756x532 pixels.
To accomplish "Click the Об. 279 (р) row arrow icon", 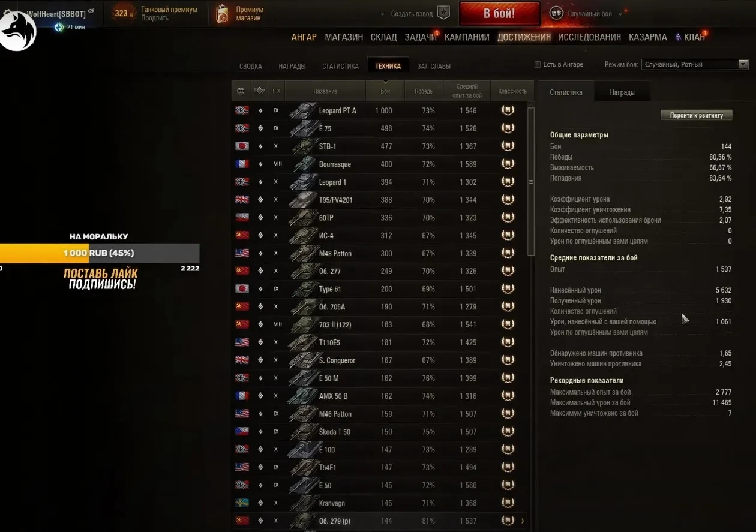I will coord(523,521).
